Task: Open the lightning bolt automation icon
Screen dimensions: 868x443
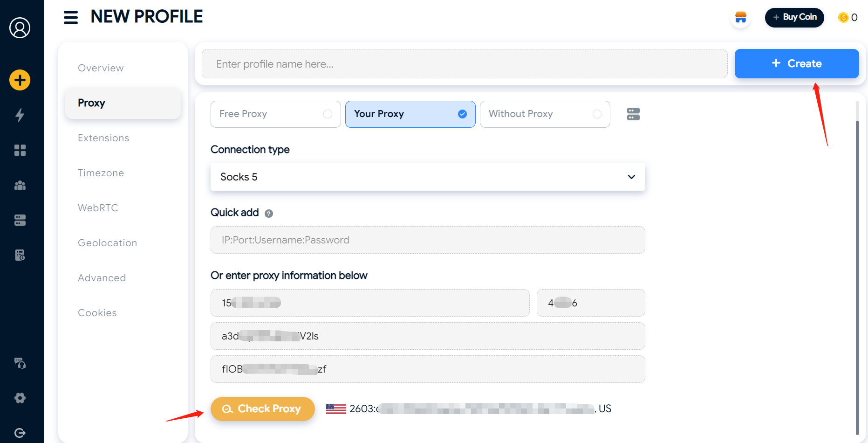Action: pyautogui.click(x=20, y=115)
